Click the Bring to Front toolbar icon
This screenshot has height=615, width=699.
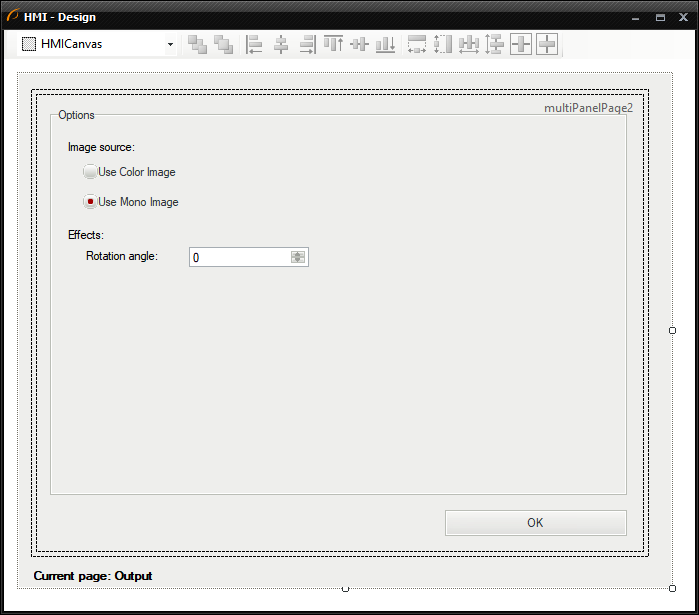[x=197, y=44]
